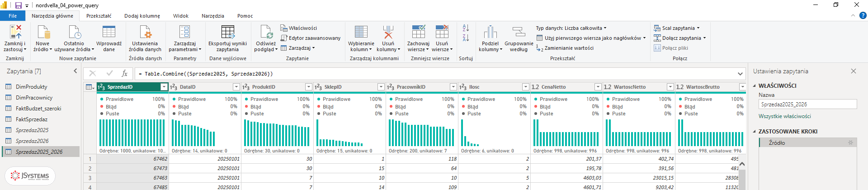Viewport: 868px width, 190px height.
Task: Click the table menu icon in grid corner
Action: click(x=90, y=87)
